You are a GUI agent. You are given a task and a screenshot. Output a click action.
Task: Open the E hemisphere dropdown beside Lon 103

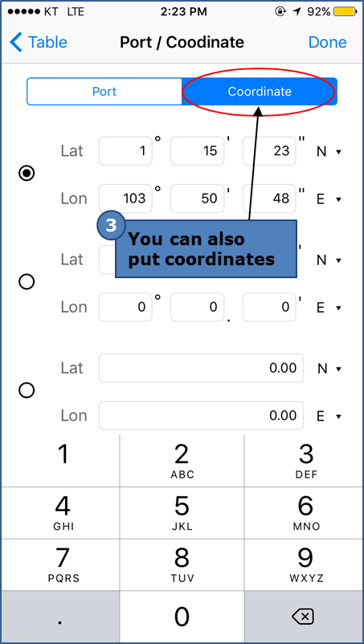(x=329, y=199)
